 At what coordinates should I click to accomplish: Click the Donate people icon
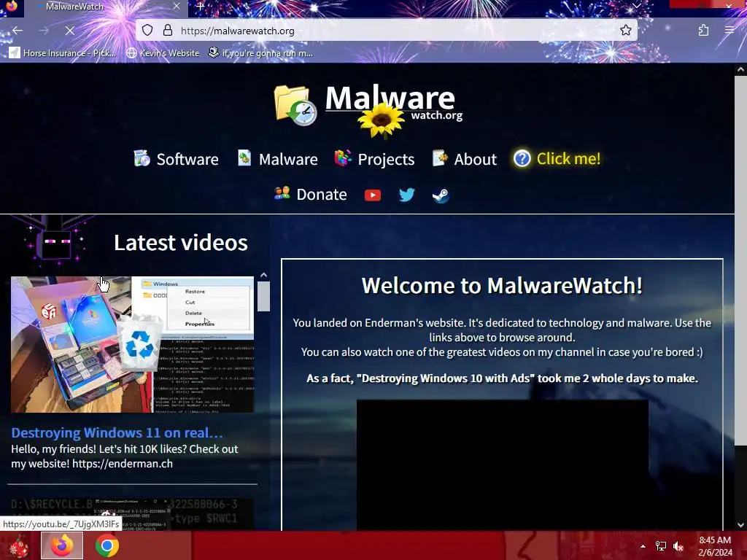282,193
